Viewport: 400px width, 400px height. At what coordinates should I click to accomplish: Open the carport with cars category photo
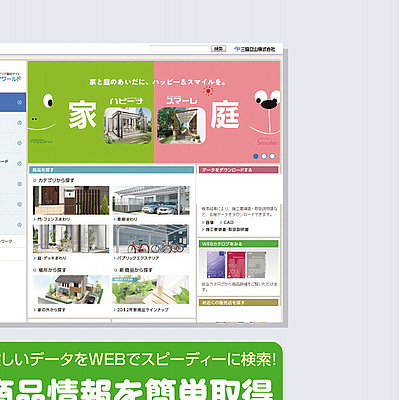coord(151,200)
